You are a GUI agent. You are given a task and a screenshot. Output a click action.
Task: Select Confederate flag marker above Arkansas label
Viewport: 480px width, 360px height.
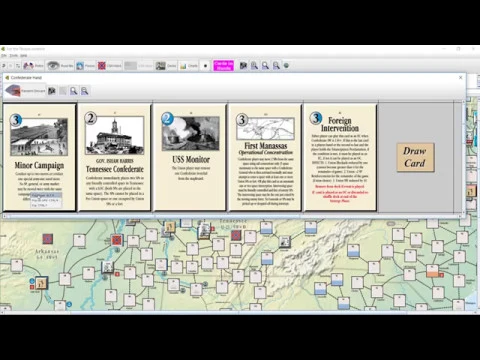tap(48, 239)
